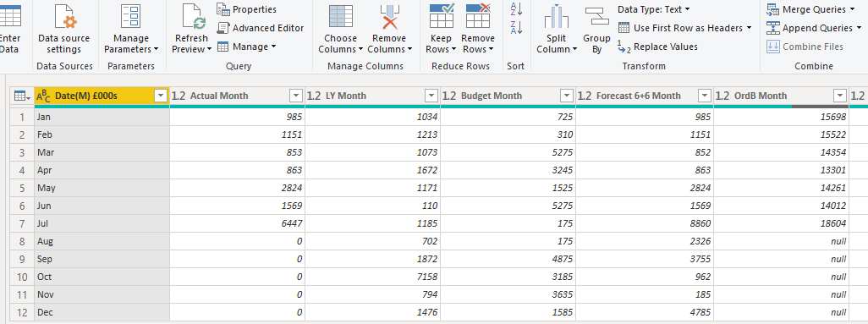Screen dimensions: 868x324
Task: Click Append Queries
Action: (814, 28)
